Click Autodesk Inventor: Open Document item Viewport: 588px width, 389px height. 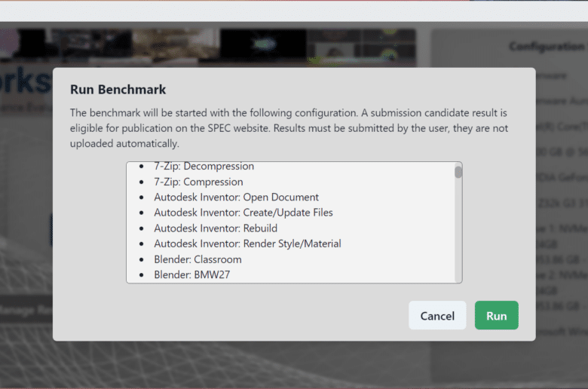coord(236,198)
